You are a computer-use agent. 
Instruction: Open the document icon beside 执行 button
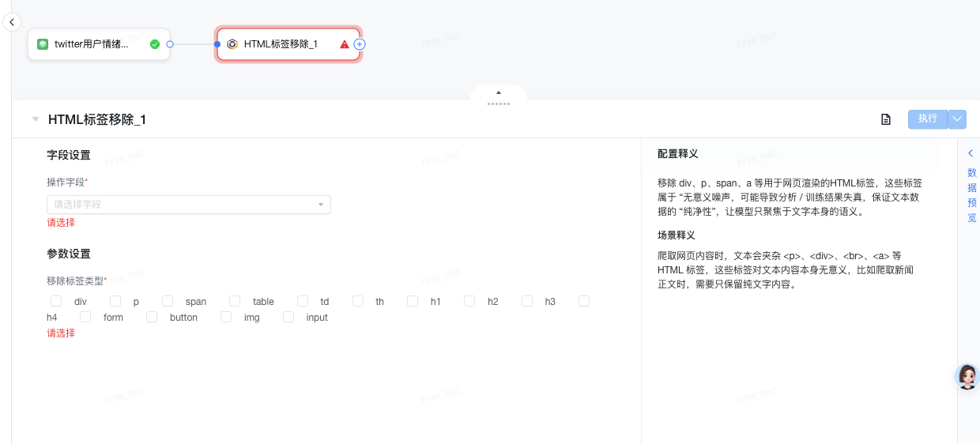click(886, 119)
